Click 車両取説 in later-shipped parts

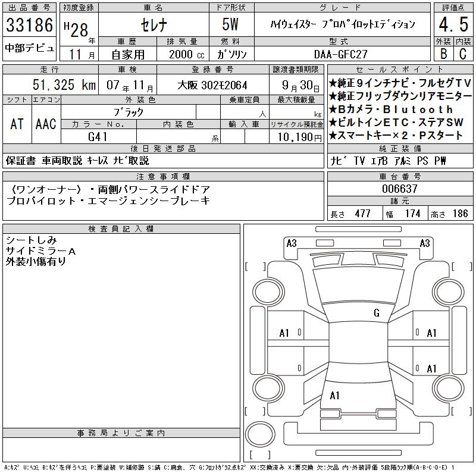click(x=62, y=161)
